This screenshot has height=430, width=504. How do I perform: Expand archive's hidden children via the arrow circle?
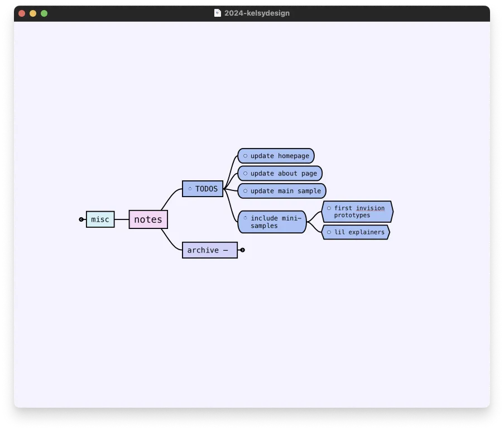(242, 250)
